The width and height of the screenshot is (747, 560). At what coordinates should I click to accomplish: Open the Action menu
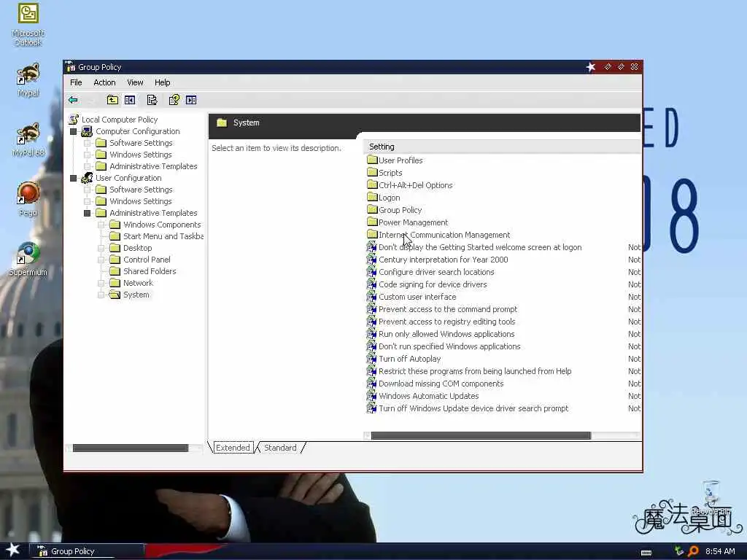[x=104, y=82]
